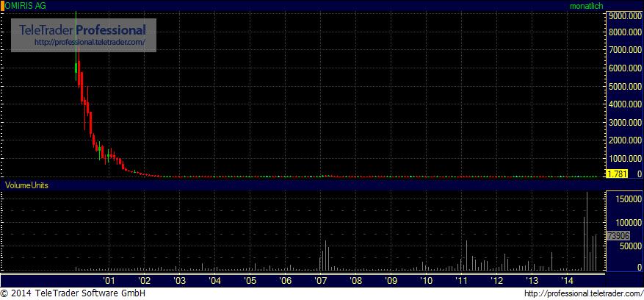
Task: Click the 9000.000 price axis label
Action: click(624, 15)
